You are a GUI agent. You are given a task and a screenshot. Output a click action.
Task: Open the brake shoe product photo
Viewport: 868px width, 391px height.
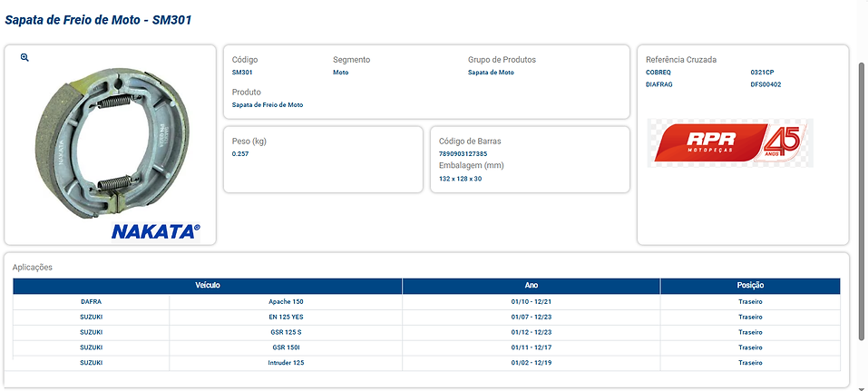click(x=112, y=143)
